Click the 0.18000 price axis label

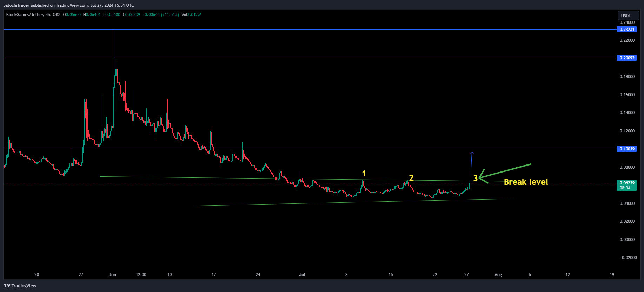pos(627,77)
